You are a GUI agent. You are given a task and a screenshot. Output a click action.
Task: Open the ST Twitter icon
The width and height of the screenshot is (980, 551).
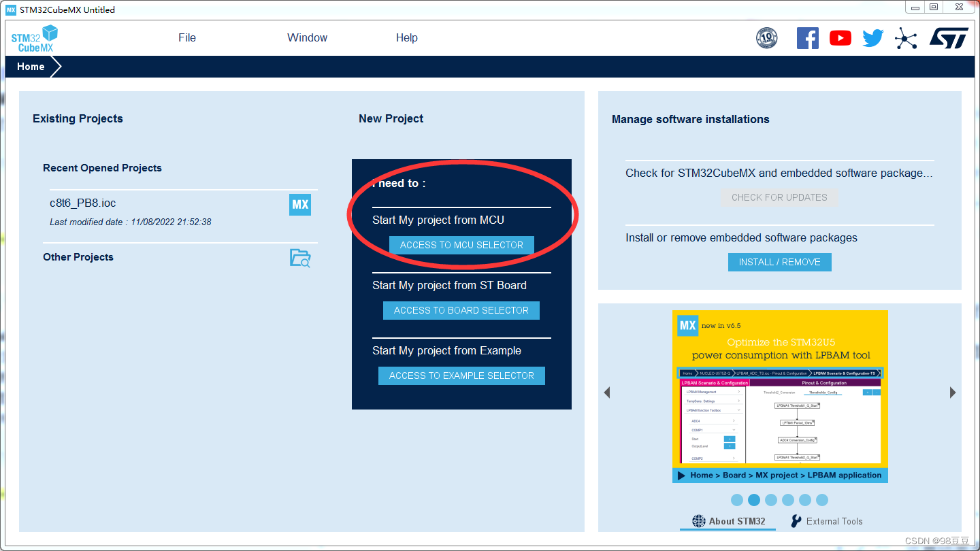[873, 38]
